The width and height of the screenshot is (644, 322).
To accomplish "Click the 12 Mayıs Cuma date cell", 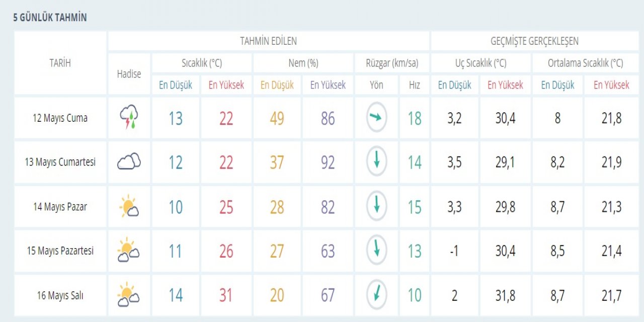I will [60, 118].
